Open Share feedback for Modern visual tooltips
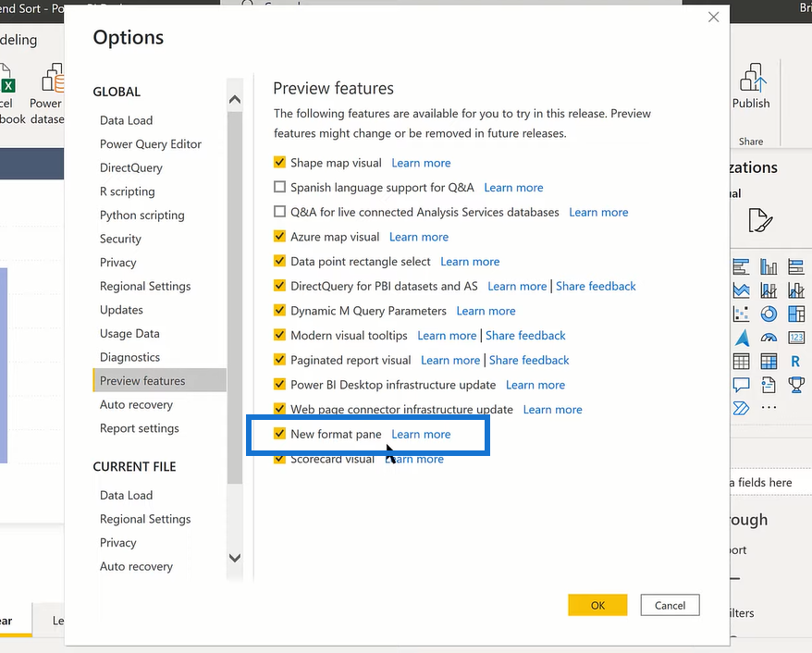This screenshot has width=812, height=653. [525, 336]
